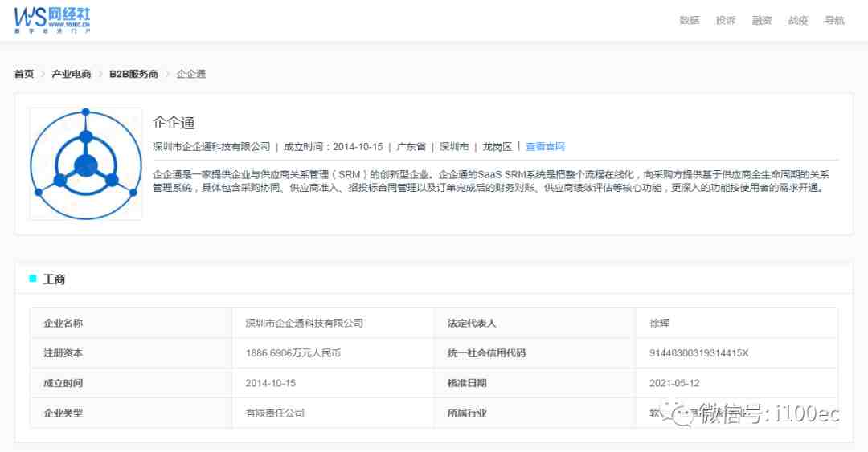
Task: Click the 成立时间 table label cell
Action: tap(131, 383)
